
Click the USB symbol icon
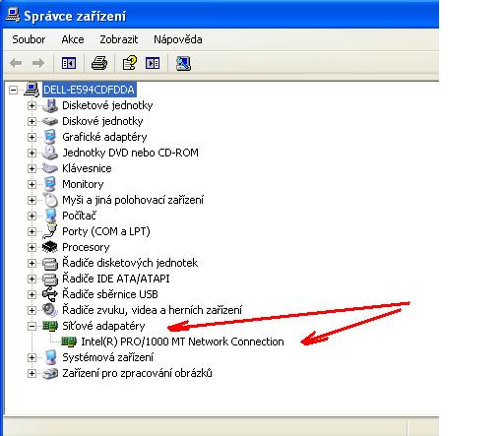click(x=50, y=294)
